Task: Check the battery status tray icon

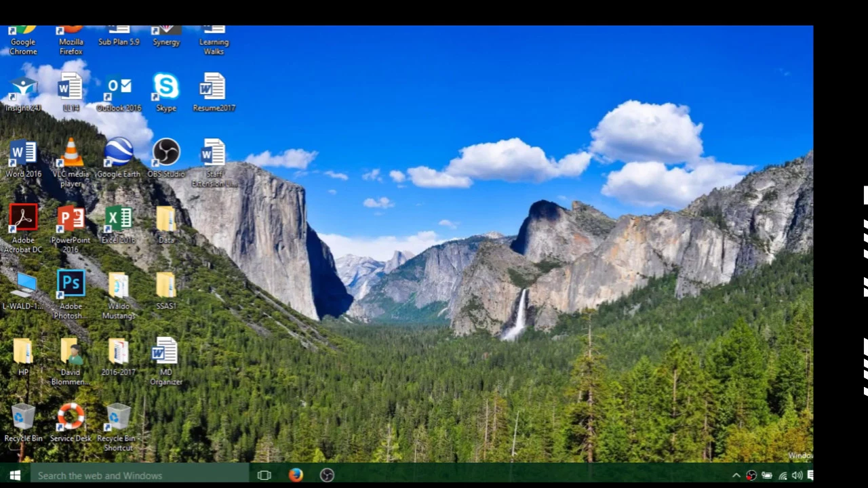Action: pos(767,476)
